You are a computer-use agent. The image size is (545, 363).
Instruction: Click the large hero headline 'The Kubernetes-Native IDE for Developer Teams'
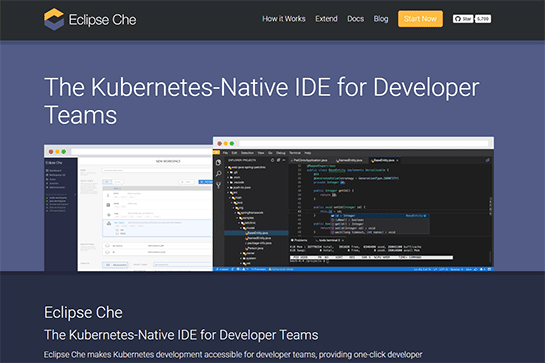261,101
